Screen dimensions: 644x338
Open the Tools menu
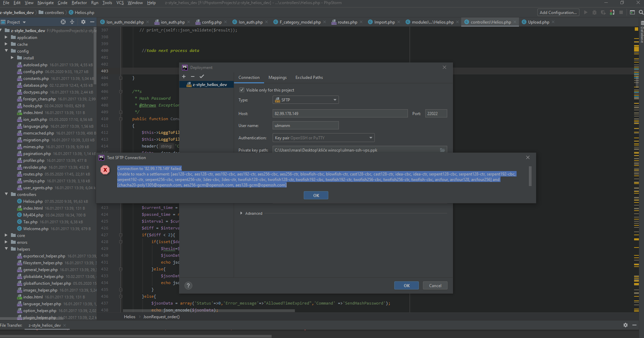pos(107,3)
